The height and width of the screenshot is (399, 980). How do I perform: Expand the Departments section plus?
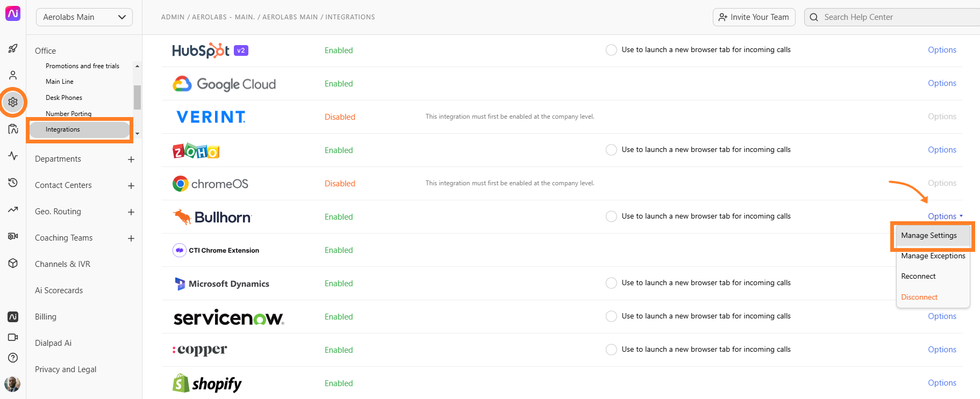click(131, 159)
